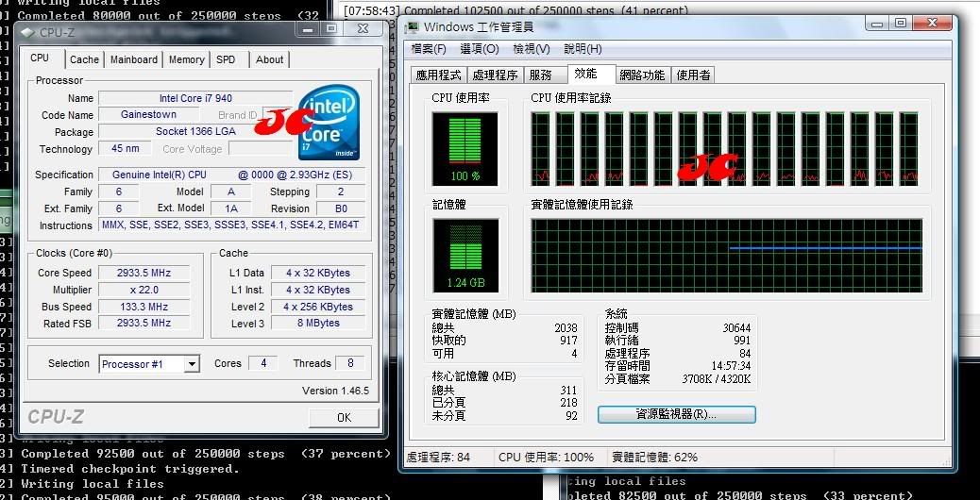Viewport: 980px width, 500px height.
Task: Click the Bus Speed value 133.3 MHz
Action: 144,307
